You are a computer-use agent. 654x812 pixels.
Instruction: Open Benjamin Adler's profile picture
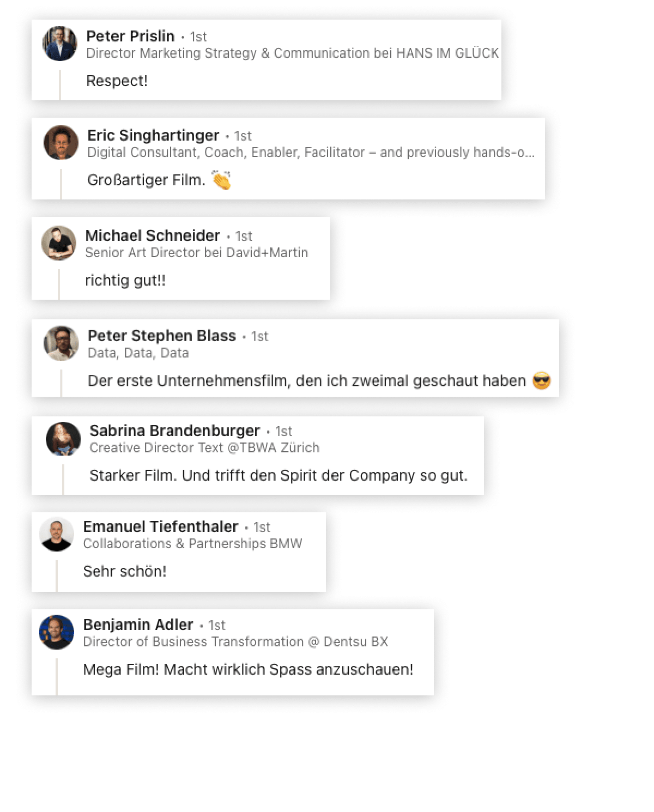(57, 632)
